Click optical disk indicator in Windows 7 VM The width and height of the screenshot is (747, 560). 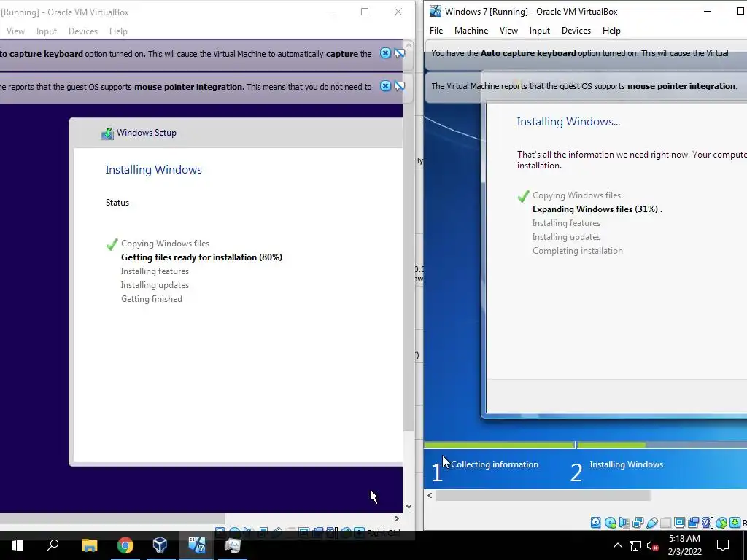[x=611, y=523]
